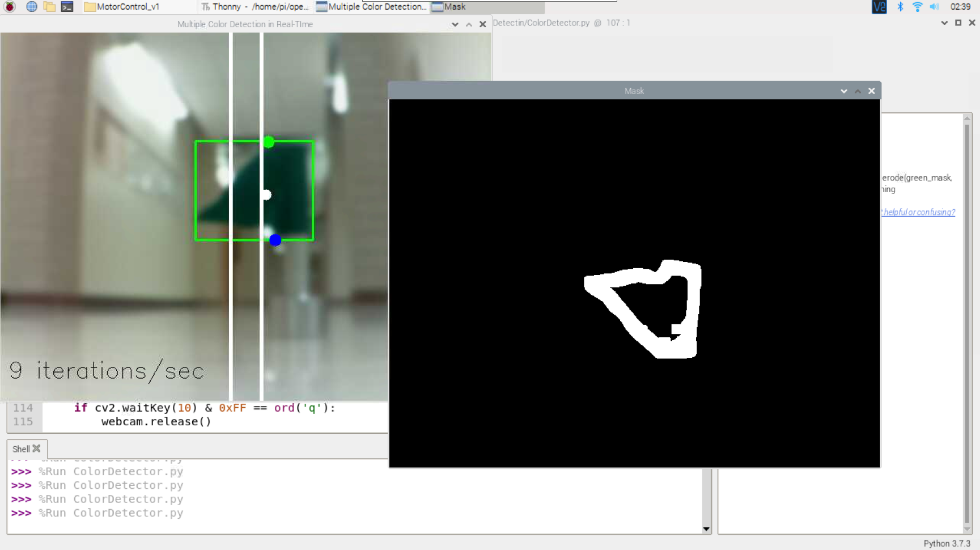980x550 pixels.
Task: Shade the Multiple Color Detection window
Action: [x=469, y=24]
